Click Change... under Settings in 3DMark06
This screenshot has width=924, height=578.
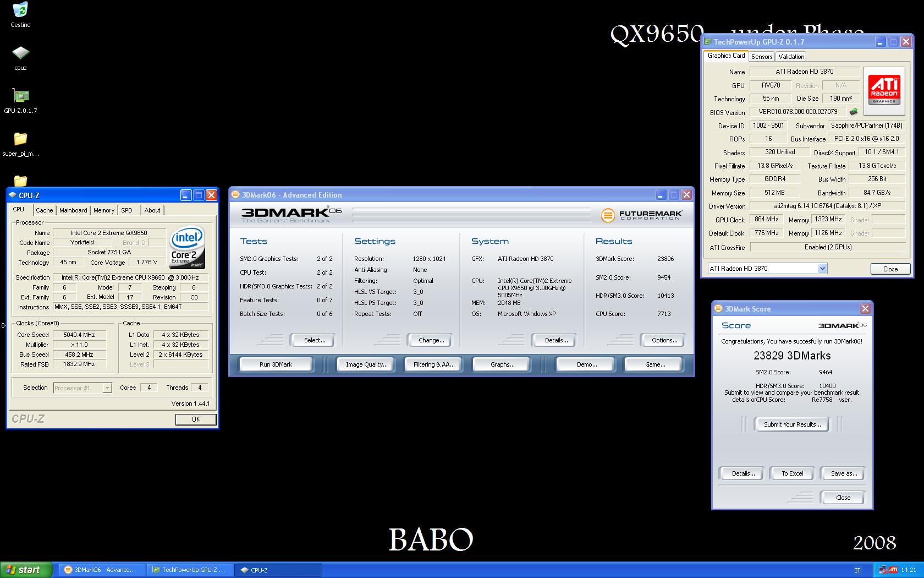[431, 340]
